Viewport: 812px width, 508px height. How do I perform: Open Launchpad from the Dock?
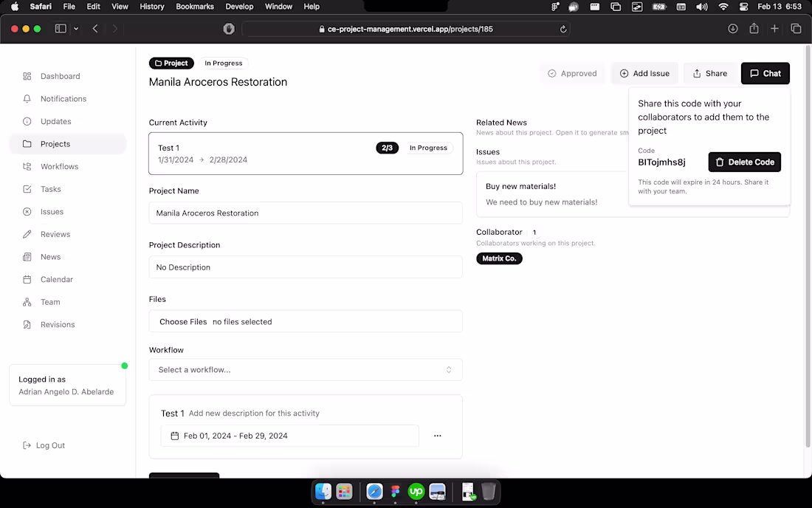click(x=344, y=491)
